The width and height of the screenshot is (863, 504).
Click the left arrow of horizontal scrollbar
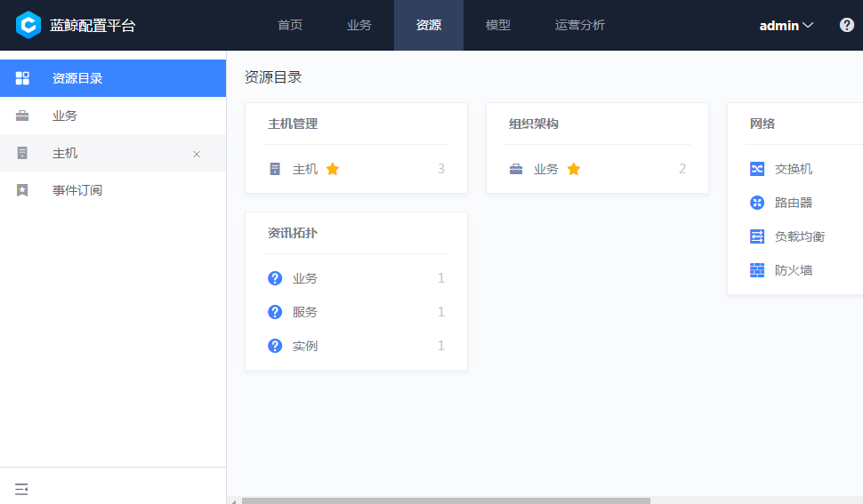234,501
